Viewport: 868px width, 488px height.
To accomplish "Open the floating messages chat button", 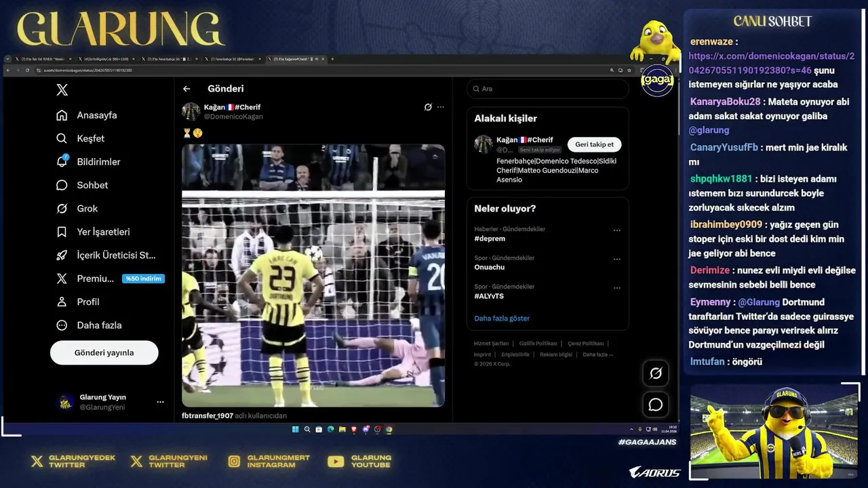I will click(656, 405).
